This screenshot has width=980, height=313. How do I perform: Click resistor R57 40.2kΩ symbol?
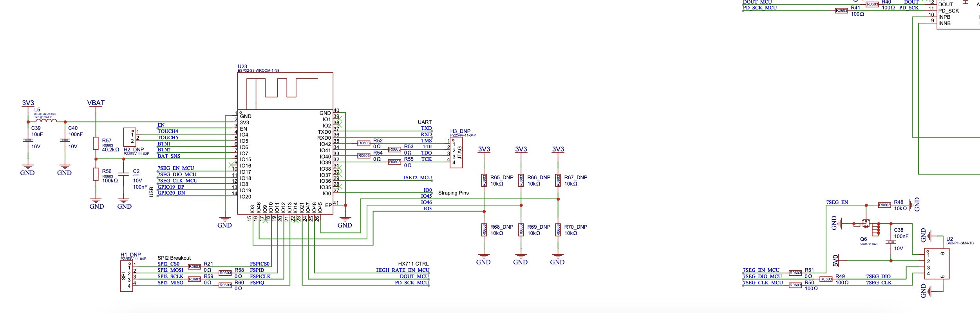tap(96, 143)
